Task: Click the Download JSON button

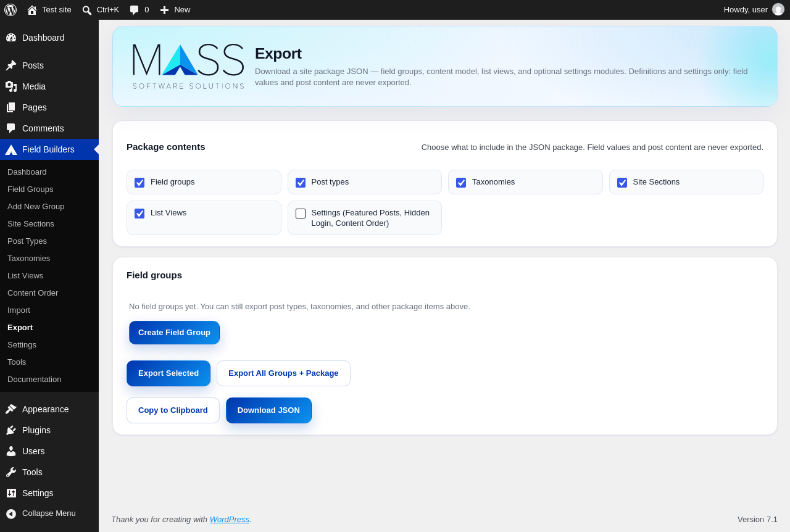Action: coord(268,410)
